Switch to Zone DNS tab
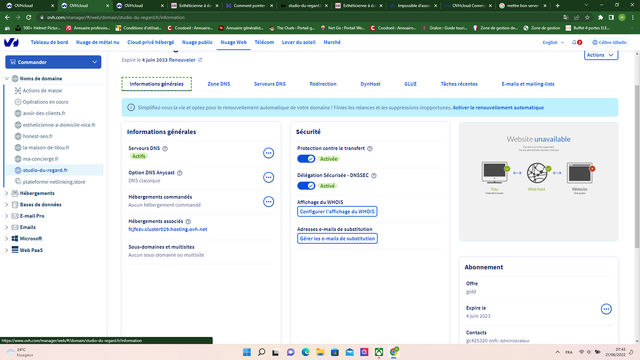The width and height of the screenshot is (640, 360). point(219,84)
